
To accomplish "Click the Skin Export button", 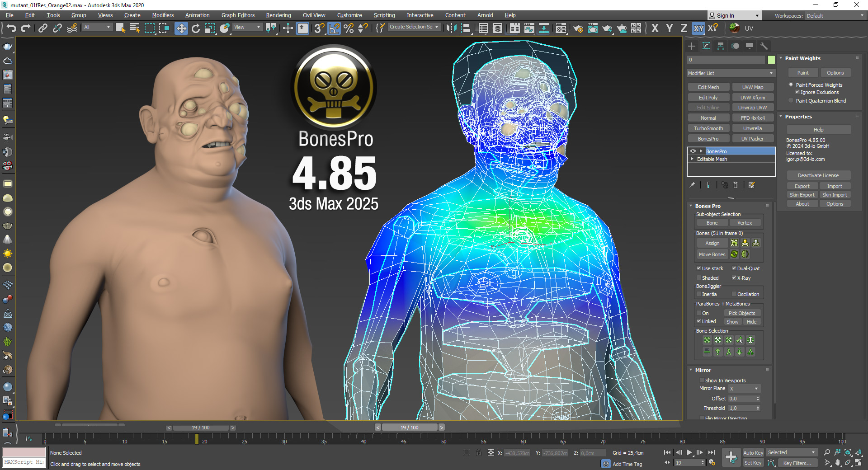I will pos(802,195).
